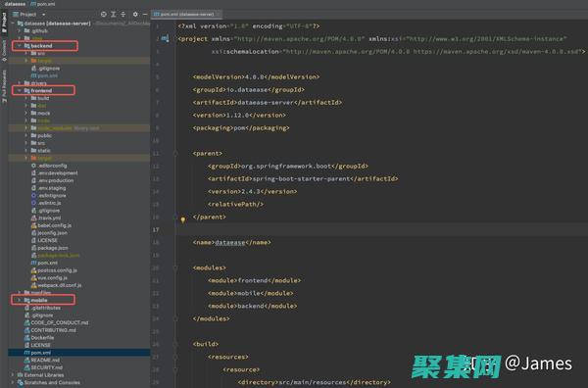The image size is (588, 388).
Task: Expand the mobile module
Action: 20,300
